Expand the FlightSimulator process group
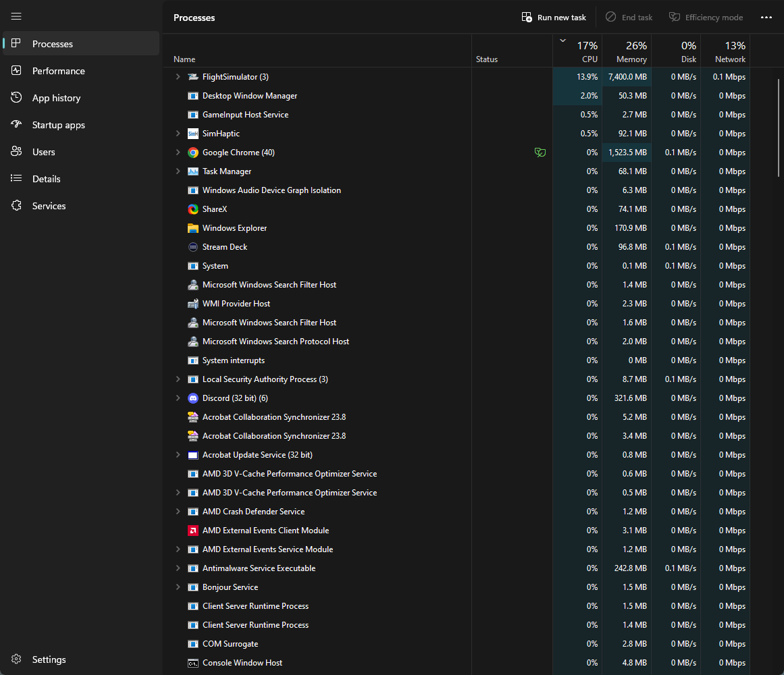This screenshot has height=675, width=784. pyautogui.click(x=178, y=77)
